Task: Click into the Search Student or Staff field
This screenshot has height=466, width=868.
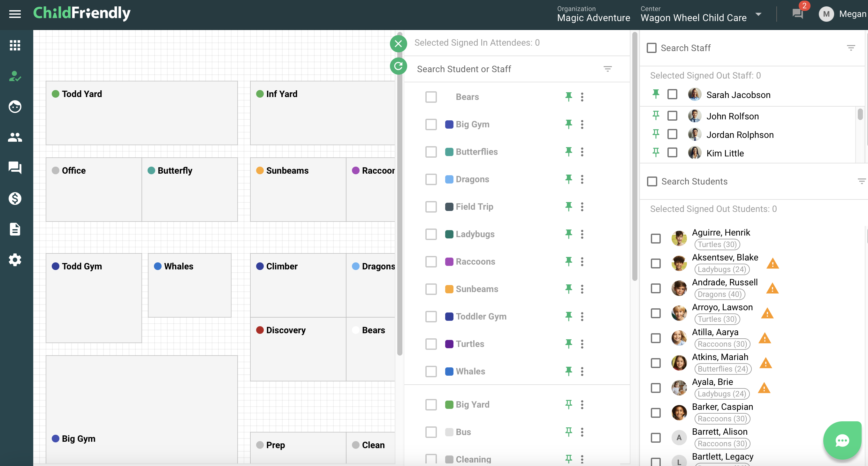Action: [489, 69]
